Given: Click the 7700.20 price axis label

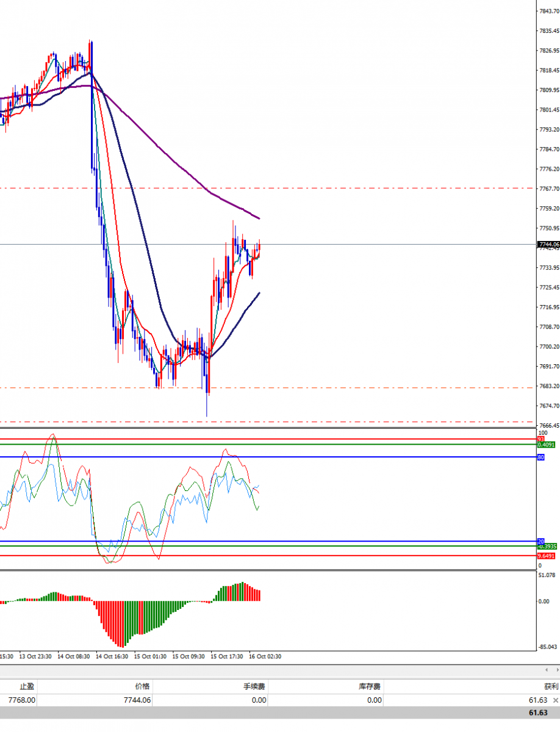Looking at the screenshot, I should pyautogui.click(x=549, y=346).
